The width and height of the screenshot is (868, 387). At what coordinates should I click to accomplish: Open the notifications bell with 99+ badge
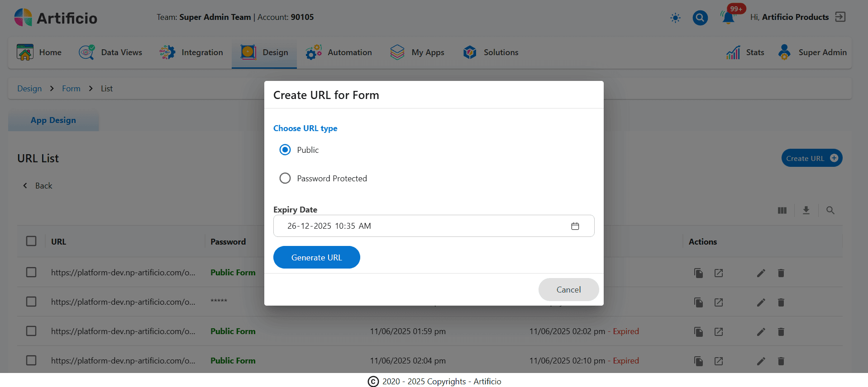point(728,17)
